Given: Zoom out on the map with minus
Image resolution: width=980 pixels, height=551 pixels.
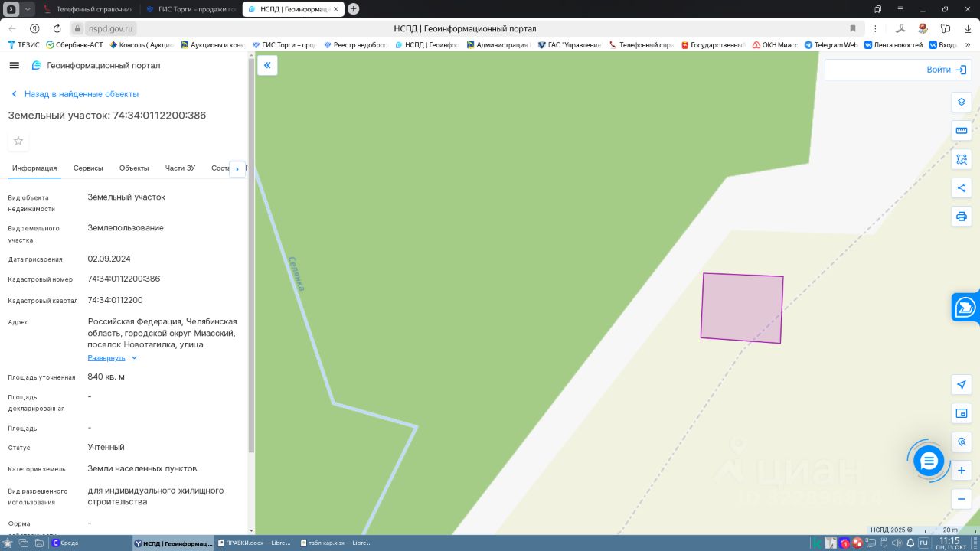Looking at the screenshot, I should click(962, 499).
